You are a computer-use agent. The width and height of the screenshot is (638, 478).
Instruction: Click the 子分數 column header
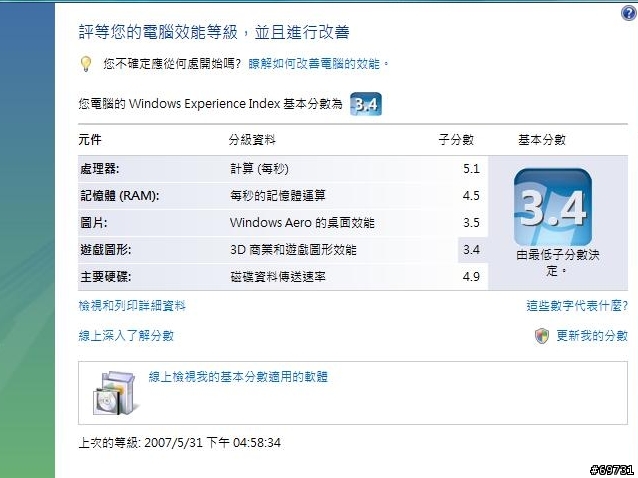tap(456, 140)
